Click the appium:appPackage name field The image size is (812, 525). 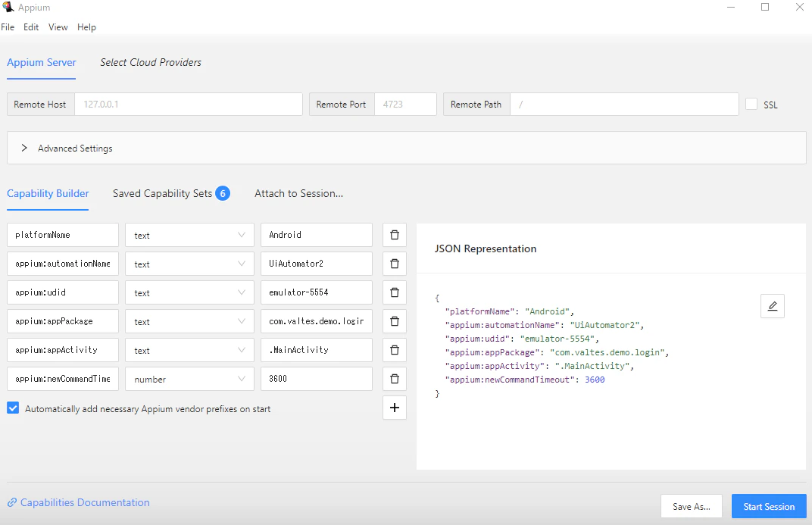pos(63,321)
